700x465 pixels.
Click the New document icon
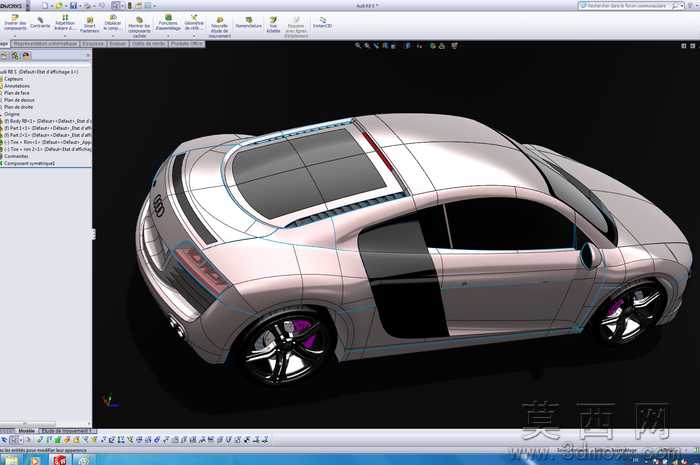45,6
